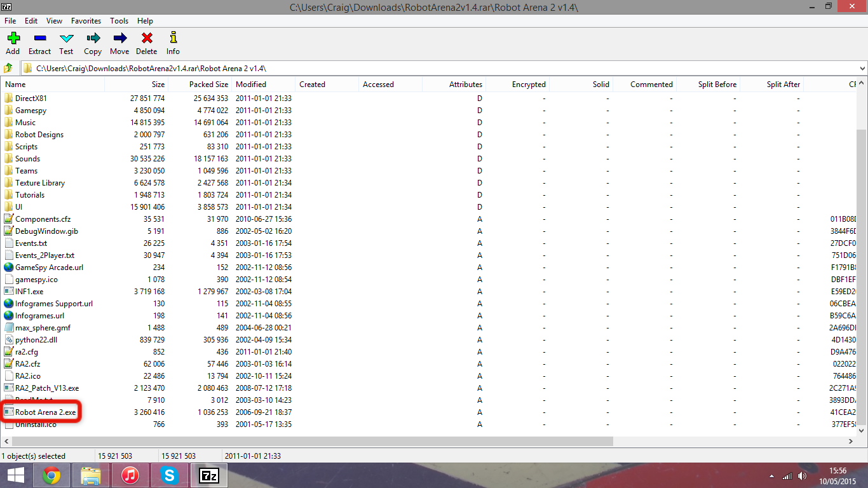The width and height of the screenshot is (868, 488).
Task: Click horizontal scrollbar right arrow
Action: 851,441
